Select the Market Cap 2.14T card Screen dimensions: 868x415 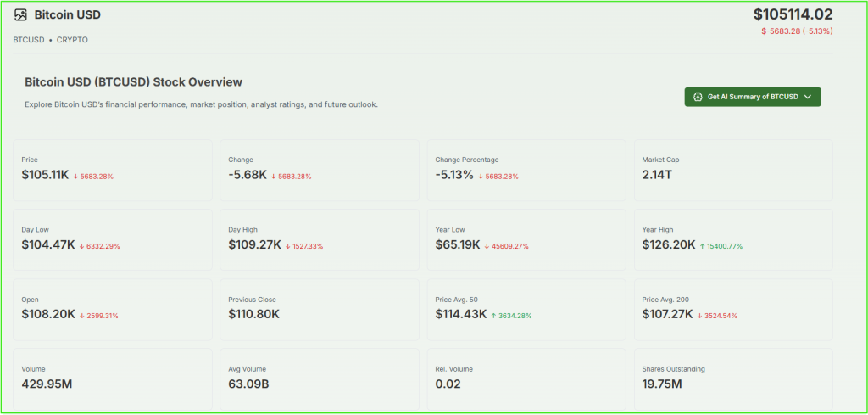click(733, 170)
